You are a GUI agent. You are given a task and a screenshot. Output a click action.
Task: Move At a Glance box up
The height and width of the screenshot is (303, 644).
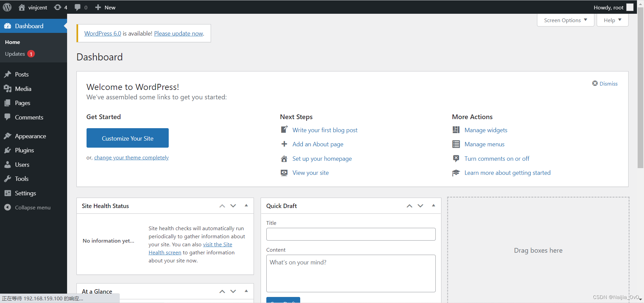(x=222, y=291)
